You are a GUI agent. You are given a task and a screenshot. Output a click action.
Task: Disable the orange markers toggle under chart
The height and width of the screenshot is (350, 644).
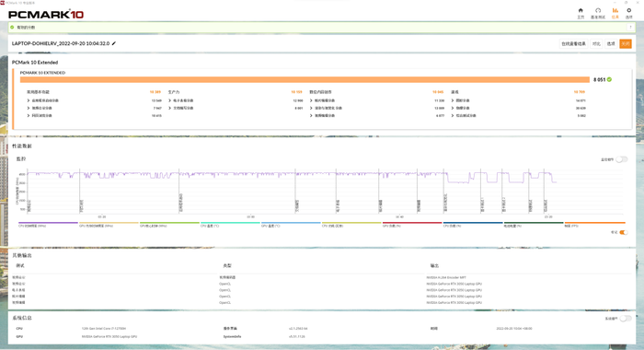(624, 232)
